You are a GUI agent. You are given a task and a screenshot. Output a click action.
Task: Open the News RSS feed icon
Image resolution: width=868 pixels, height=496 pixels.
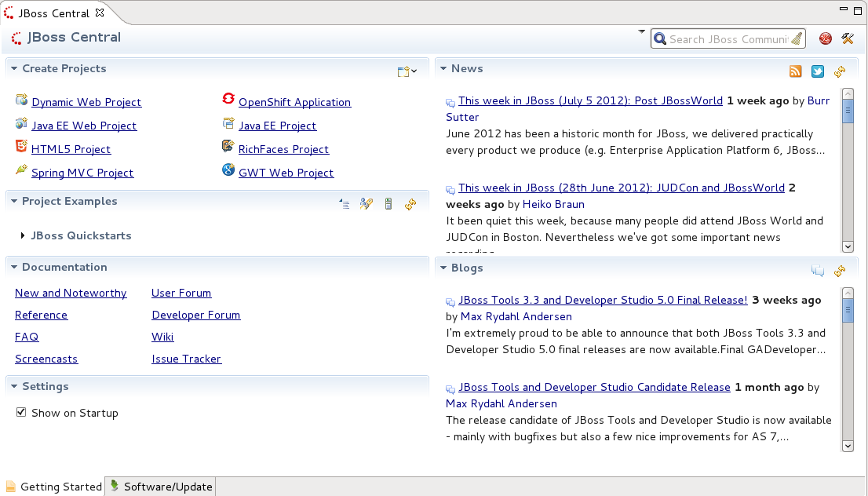[x=796, y=71]
